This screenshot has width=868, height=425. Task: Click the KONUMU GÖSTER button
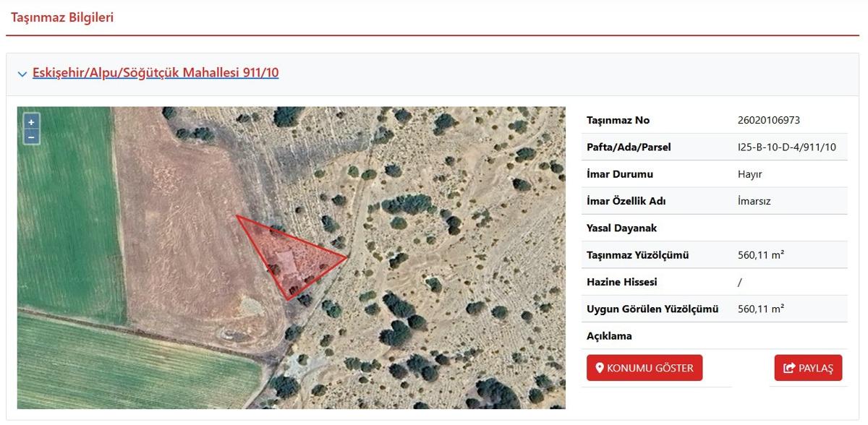[x=644, y=368]
